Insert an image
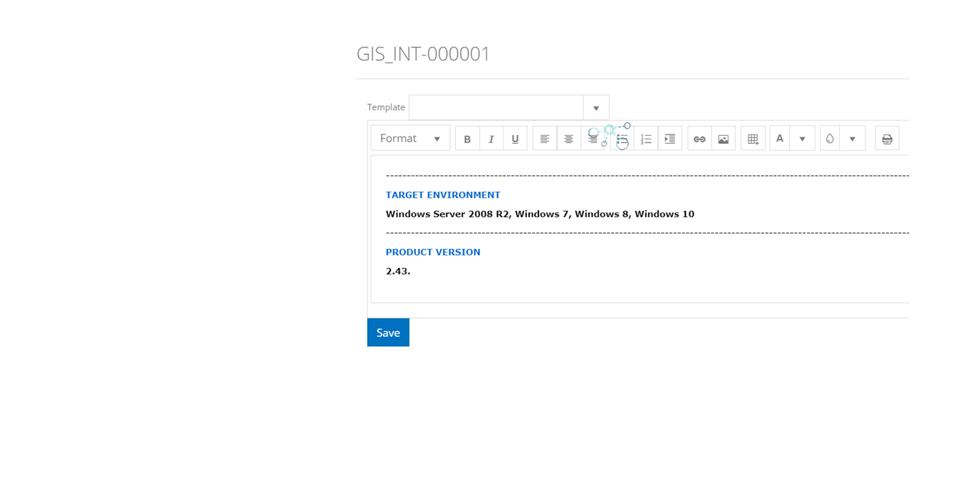 coord(723,139)
